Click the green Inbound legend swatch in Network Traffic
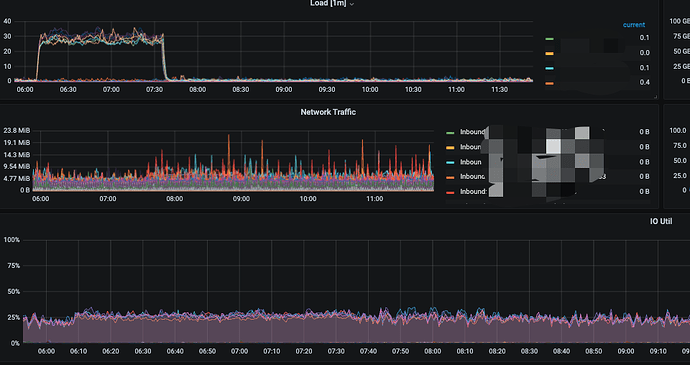The height and width of the screenshot is (365, 690). point(450,133)
